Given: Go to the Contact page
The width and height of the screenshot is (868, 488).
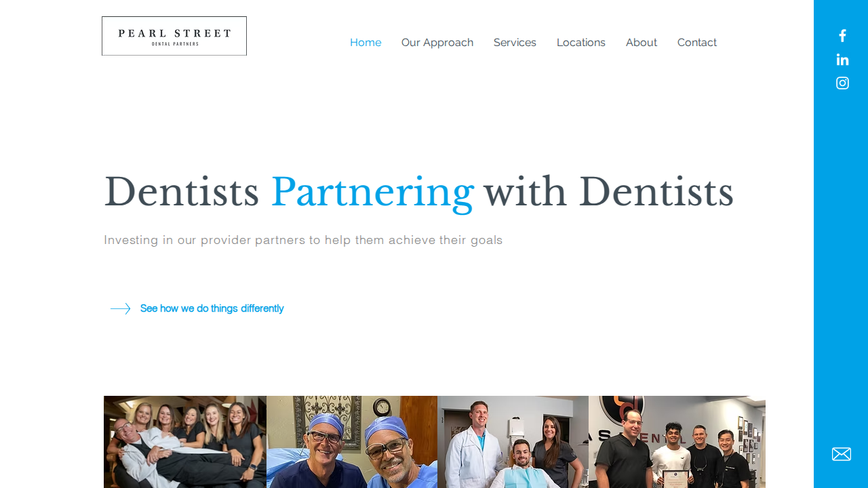Looking at the screenshot, I should [x=697, y=43].
